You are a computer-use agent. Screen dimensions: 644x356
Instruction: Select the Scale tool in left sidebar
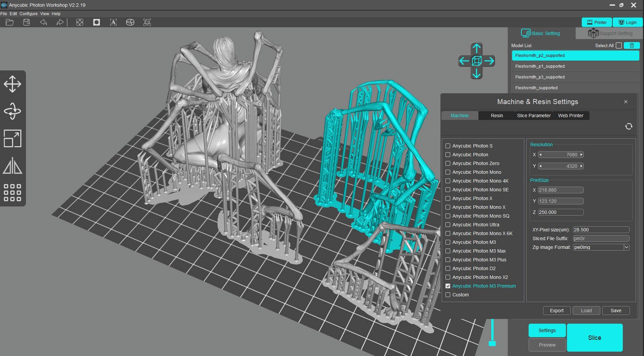[x=12, y=138]
